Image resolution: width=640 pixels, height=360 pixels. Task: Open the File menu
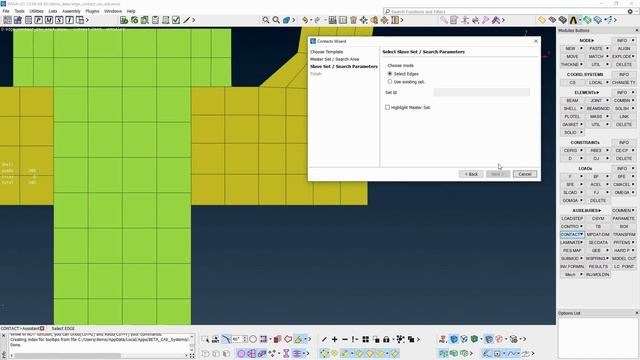(6, 11)
